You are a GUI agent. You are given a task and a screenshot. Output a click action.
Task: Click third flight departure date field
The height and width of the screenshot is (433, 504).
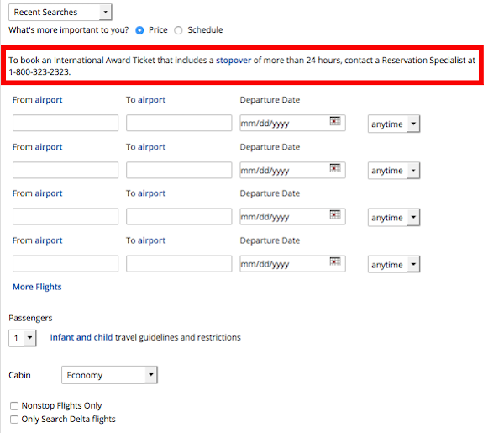coord(292,217)
